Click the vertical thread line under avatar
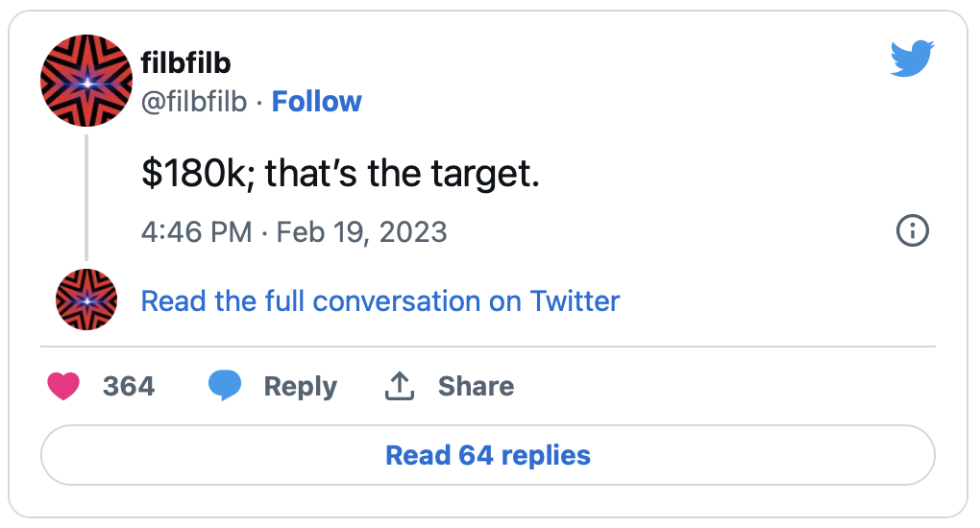The height and width of the screenshot is (528, 980). pyautogui.click(x=86, y=197)
